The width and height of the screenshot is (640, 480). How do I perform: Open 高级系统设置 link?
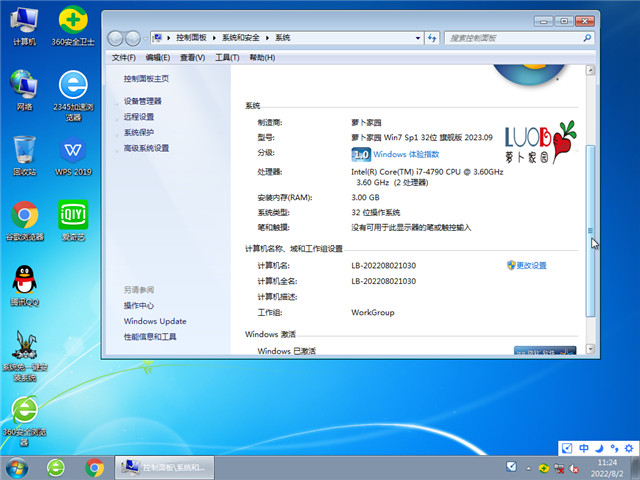click(146, 148)
